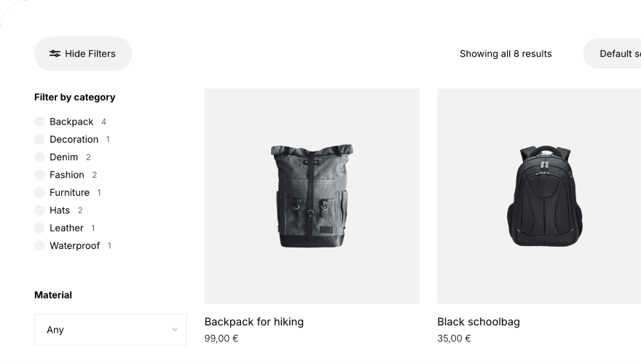This screenshot has height=364, width=641.
Task: Toggle the Furniture category filter
Action: click(x=39, y=193)
